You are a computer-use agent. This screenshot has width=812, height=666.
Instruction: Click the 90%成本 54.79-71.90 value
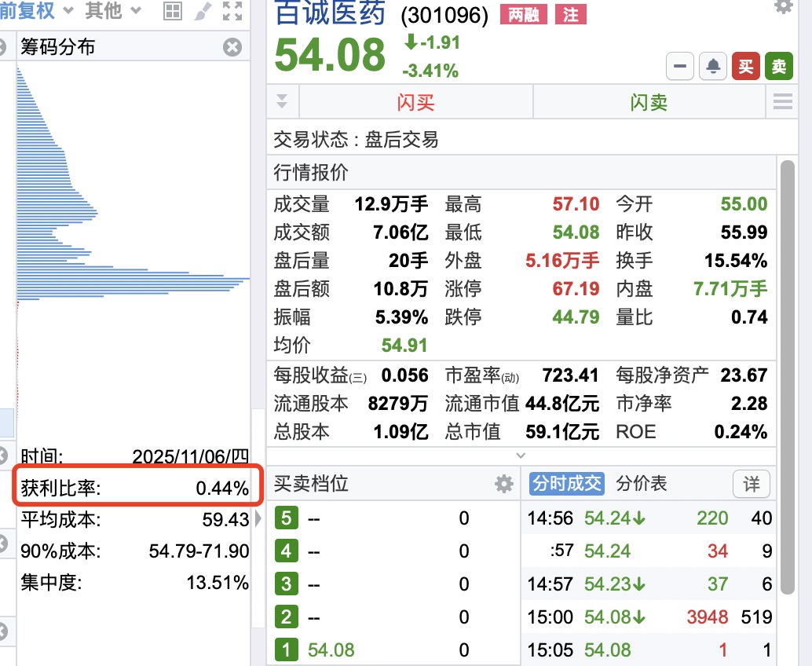[199, 551]
